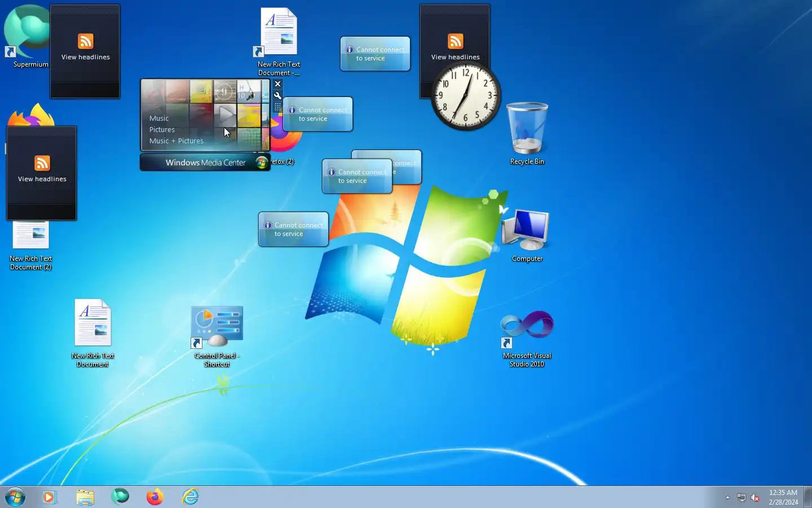Click the muted volume speaker tray icon
This screenshot has width=812, height=508.
tap(756, 498)
